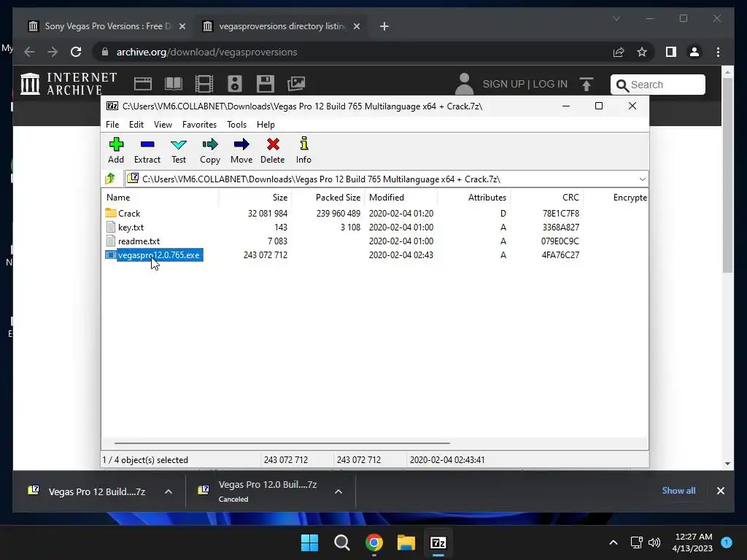Image resolution: width=747 pixels, height=560 pixels.
Task: Open the Texts book icon on archive.org
Action: click(174, 84)
